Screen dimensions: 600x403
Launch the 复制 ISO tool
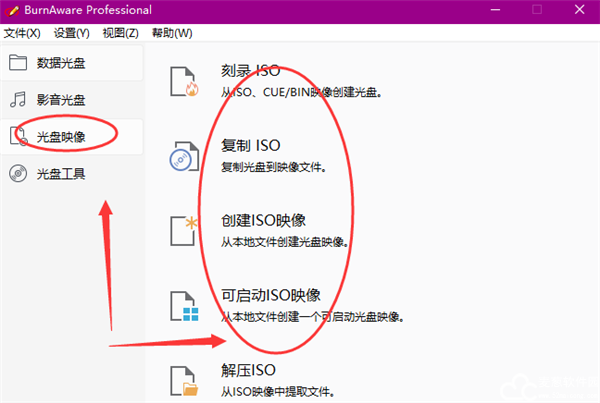(x=251, y=146)
